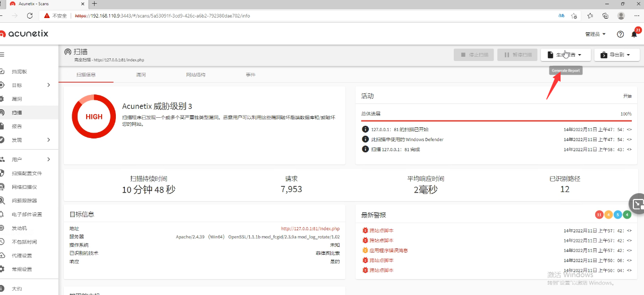The height and width of the screenshot is (295, 644).
Task: Click the 10 分钟 48 秒 duration value
Action: (149, 189)
